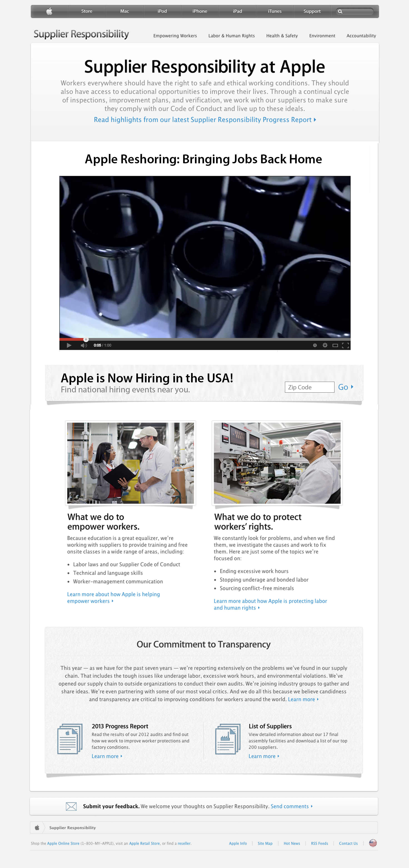Image resolution: width=409 pixels, height=868 pixels.
Task: Click the Supplier Responsibility breadcrumb
Action: (x=72, y=828)
